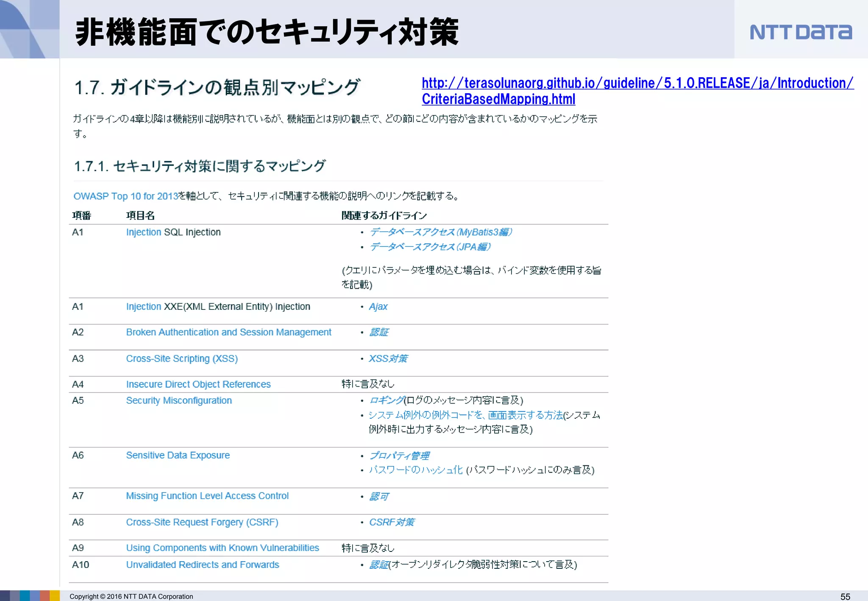Open Unvalidated Redirects and Forwards link
Screen dimensions: 868x601
pyautogui.click(x=203, y=565)
